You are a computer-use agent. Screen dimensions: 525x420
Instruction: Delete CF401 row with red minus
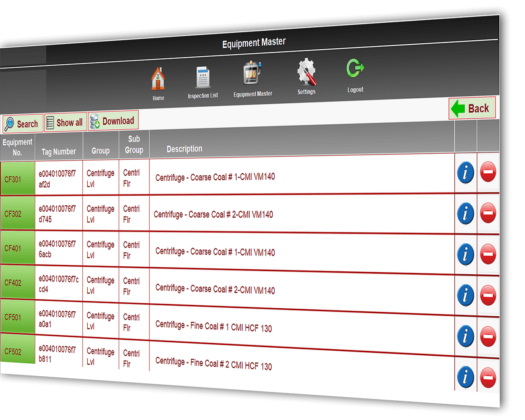pos(488,254)
